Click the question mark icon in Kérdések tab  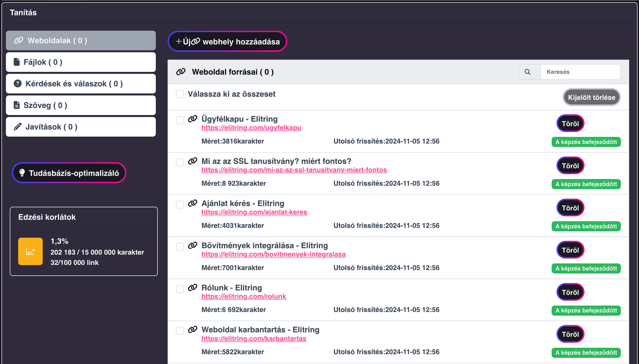[18, 83]
